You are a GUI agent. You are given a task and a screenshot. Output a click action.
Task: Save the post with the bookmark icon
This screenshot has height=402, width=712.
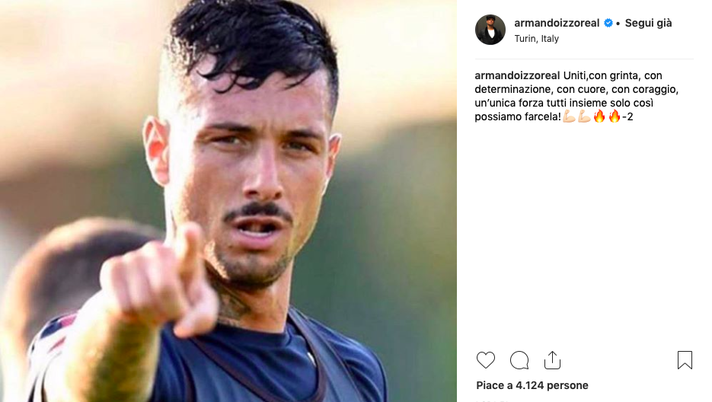point(685,360)
